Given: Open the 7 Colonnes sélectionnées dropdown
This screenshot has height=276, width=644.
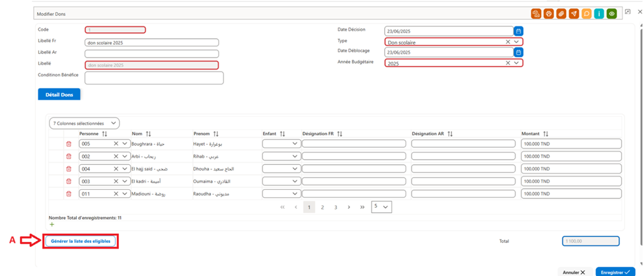Looking at the screenshot, I should [84, 123].
